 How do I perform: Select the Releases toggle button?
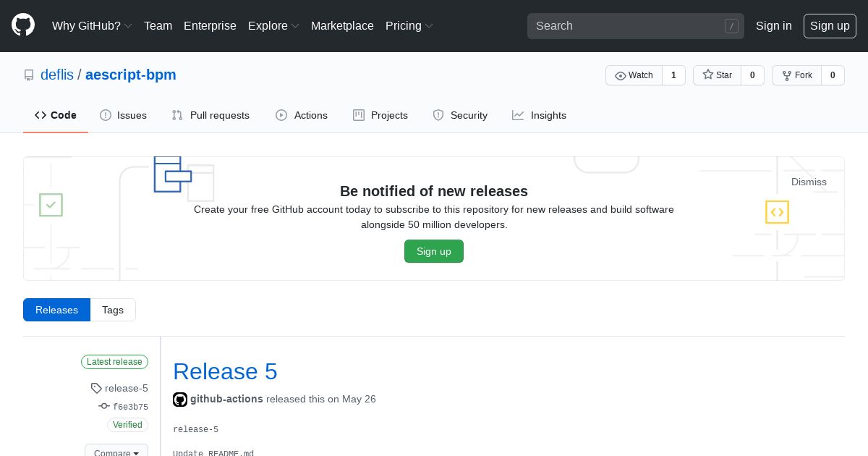[x=56, y=310]
